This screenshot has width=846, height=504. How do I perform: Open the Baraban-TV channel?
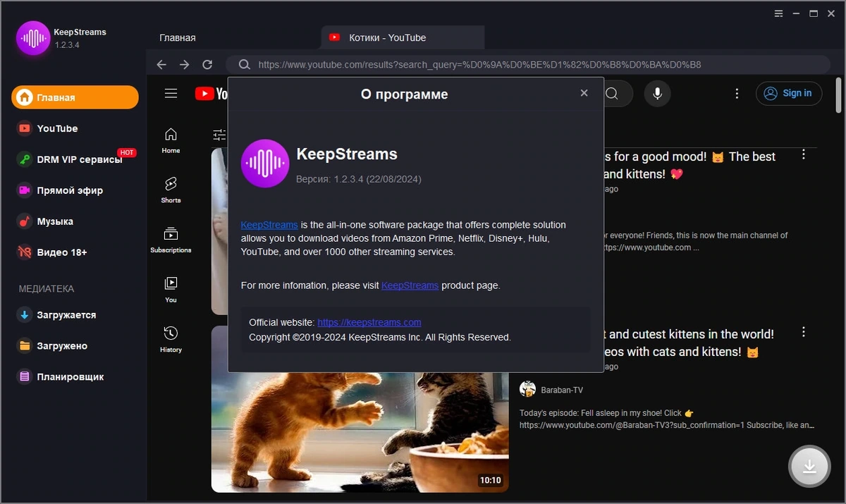[562, 390]
